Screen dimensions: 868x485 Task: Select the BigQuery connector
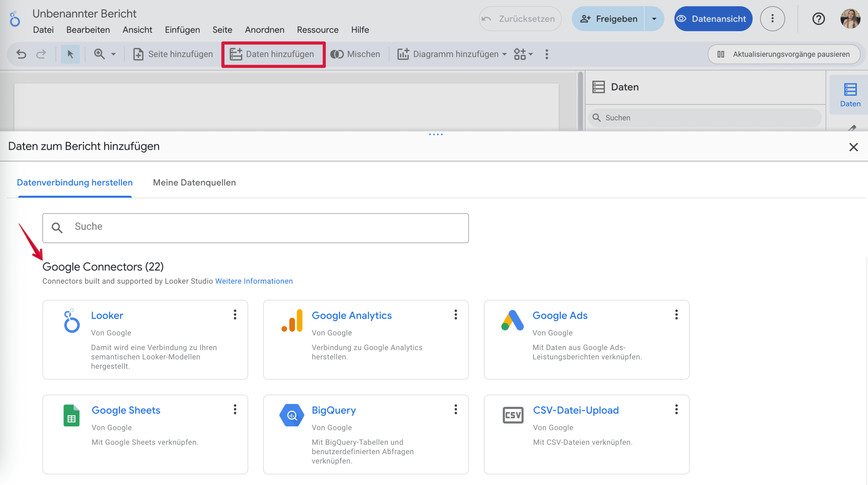point(334,410)
